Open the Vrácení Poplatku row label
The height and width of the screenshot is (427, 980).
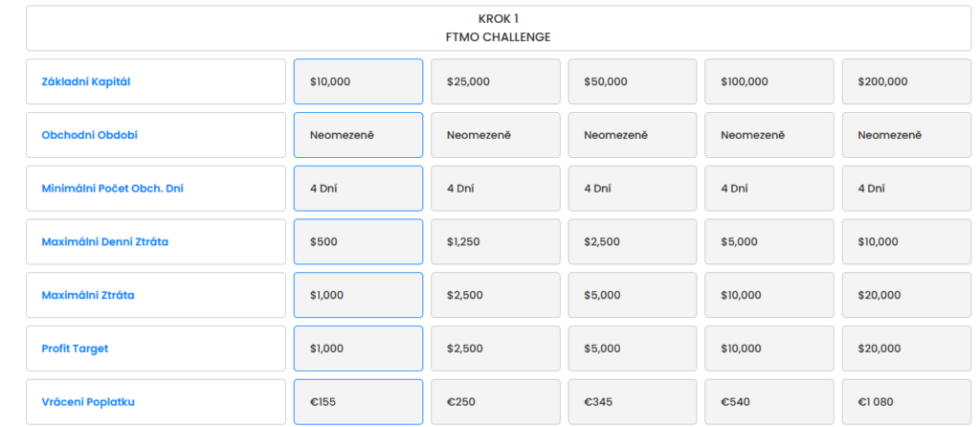(155, 402)
